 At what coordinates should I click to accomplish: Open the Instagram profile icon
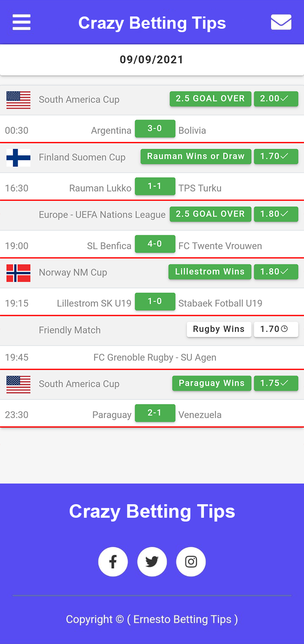(191, 562)
